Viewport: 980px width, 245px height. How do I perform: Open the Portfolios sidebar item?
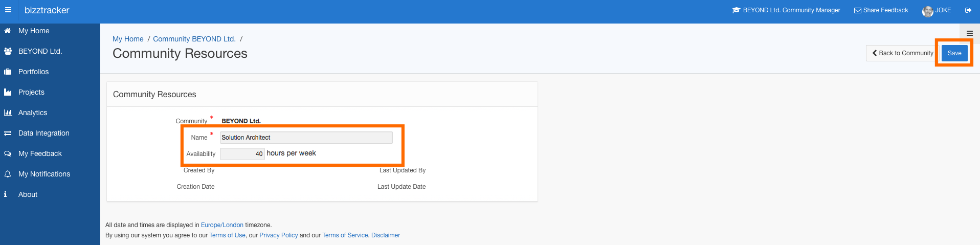point(33,72)
